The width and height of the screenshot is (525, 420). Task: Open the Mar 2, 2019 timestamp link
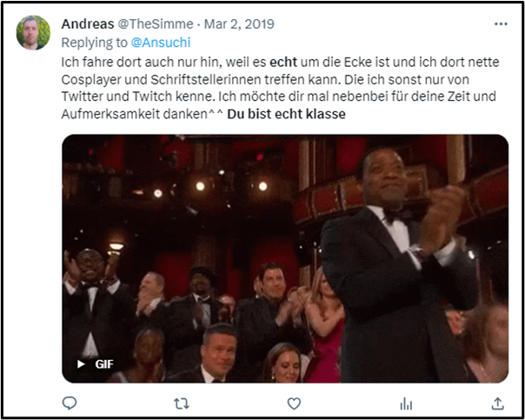[239, 24]
